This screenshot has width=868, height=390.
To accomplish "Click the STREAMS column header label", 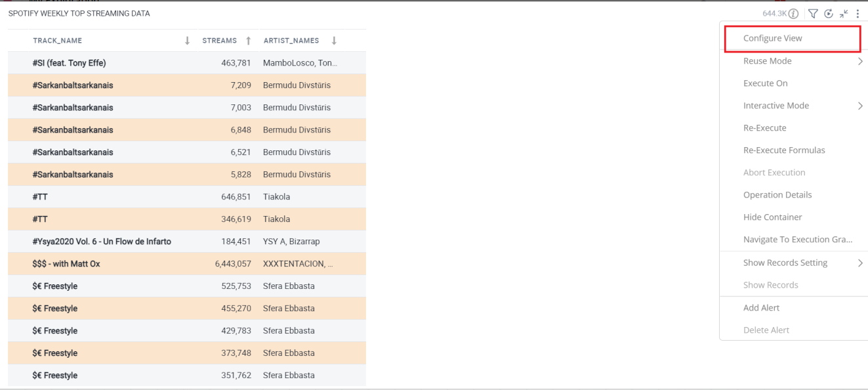I will 220,41.
